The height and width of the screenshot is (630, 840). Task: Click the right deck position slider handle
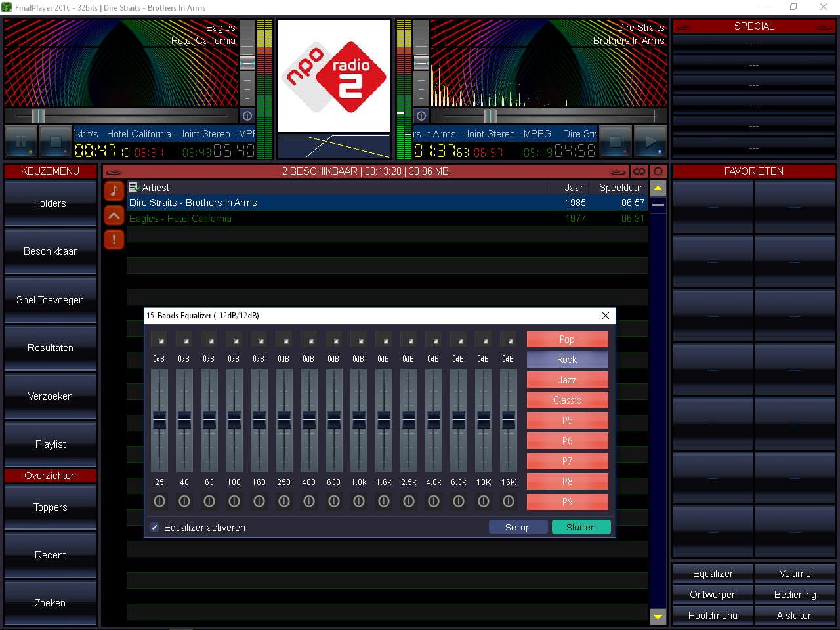pos(490,116)
